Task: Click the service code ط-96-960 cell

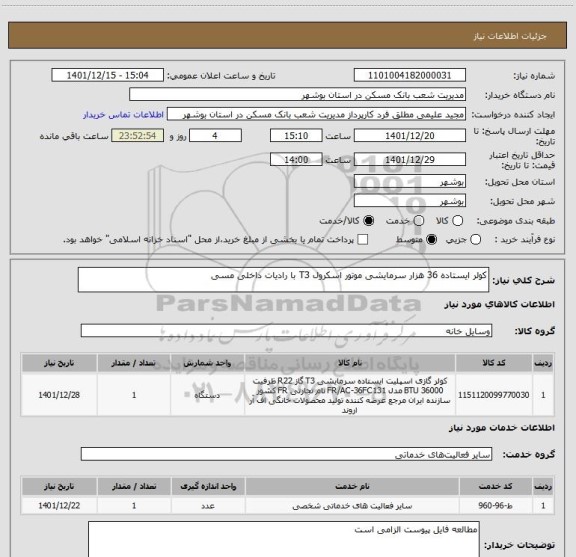Action: pos(495,506)
